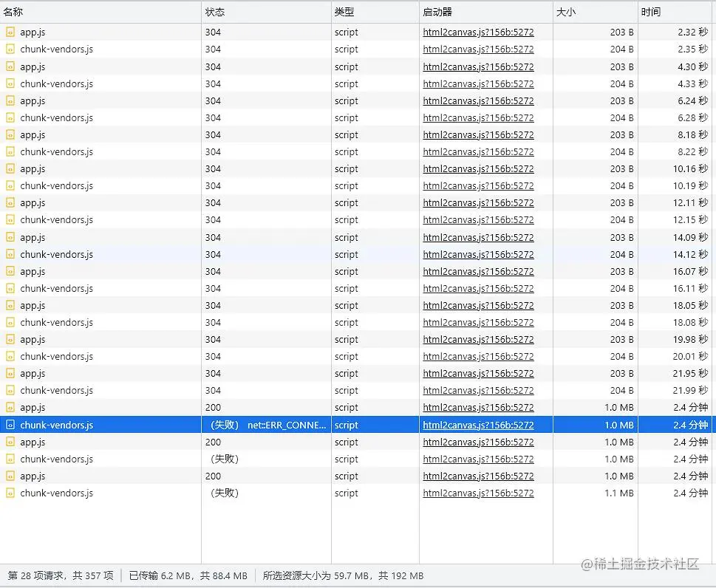Open html2canvas.js initiator link in 6.28 秒 row
The image size is (716, 588).
click(478, 117)
